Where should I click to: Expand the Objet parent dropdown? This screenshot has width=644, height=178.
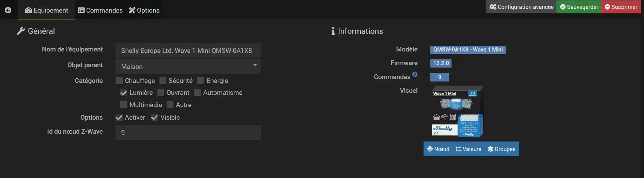(188, 66)
